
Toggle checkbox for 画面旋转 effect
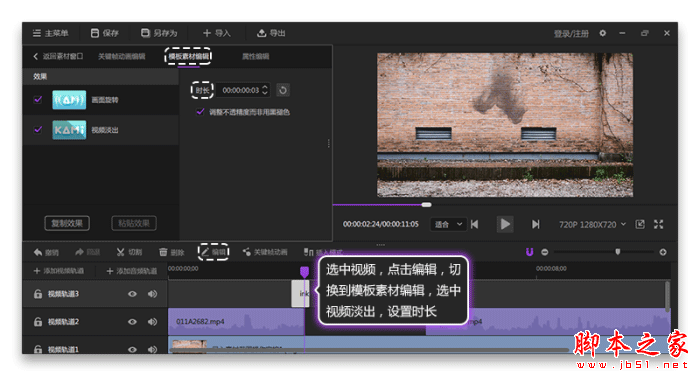(38, 100)
